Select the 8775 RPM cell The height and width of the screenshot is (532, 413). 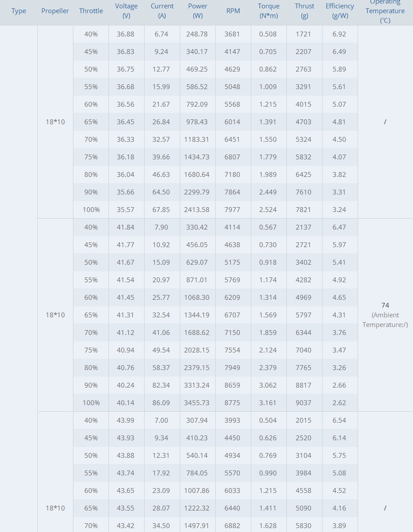(x=232, y=403)
